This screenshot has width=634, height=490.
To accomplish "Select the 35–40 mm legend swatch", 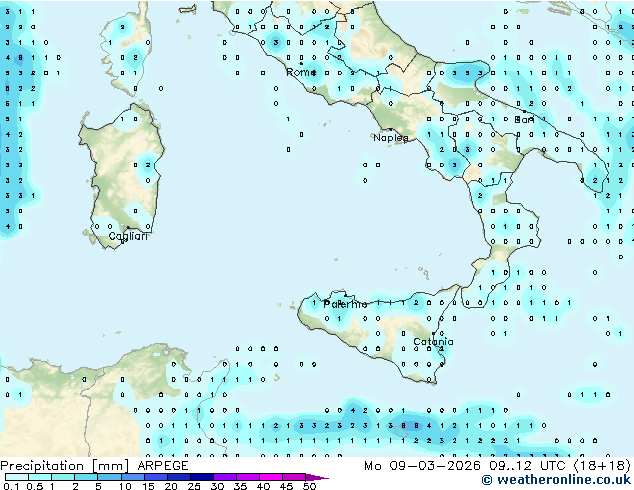I will [x=247, y=477].
